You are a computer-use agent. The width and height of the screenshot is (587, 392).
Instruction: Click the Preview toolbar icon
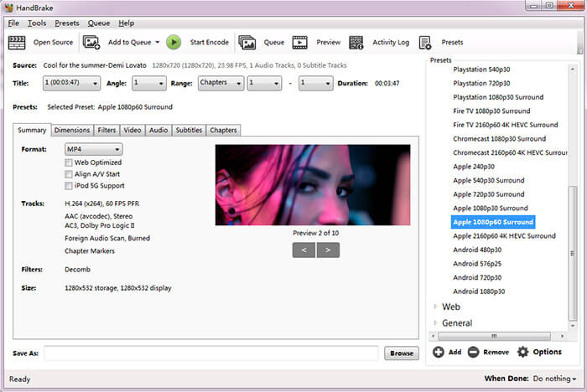(300, 43)
